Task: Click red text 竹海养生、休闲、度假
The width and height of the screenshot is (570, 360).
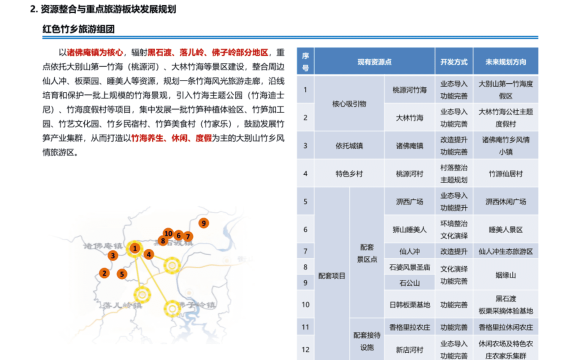Action: [172, 138]
